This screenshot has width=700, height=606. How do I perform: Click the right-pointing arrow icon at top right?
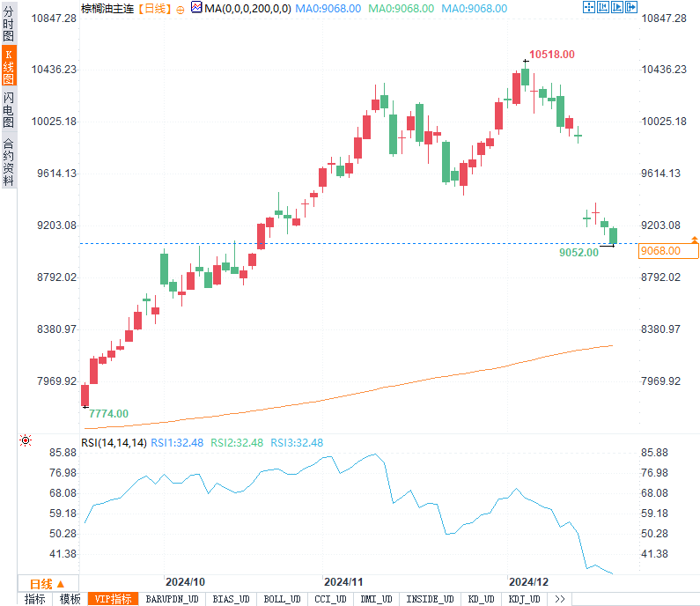point(631,8)
